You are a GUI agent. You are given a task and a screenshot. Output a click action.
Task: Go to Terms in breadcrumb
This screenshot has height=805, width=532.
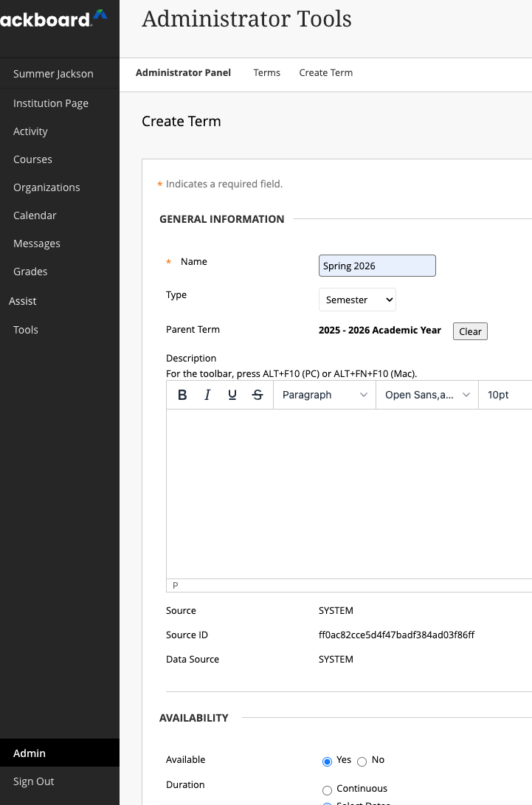(266, 72)
